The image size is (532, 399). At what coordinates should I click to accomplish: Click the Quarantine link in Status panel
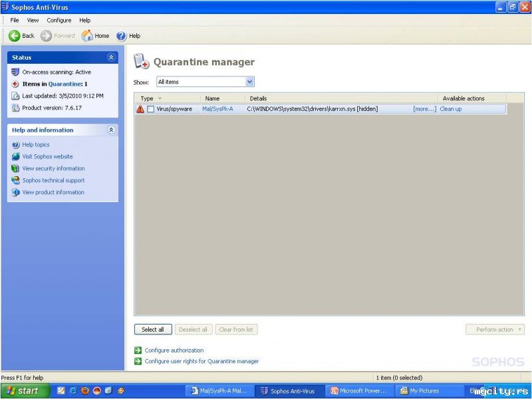[65, 84]
